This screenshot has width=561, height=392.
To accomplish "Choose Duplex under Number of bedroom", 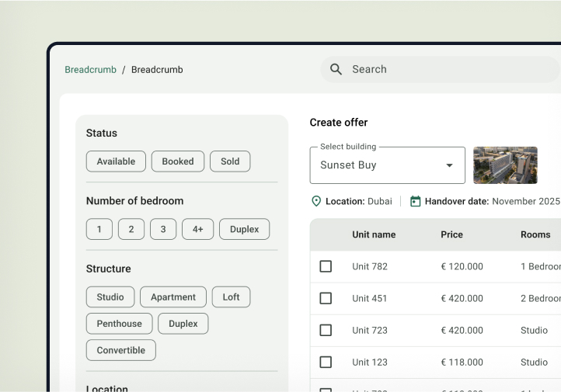I will 244,229.
